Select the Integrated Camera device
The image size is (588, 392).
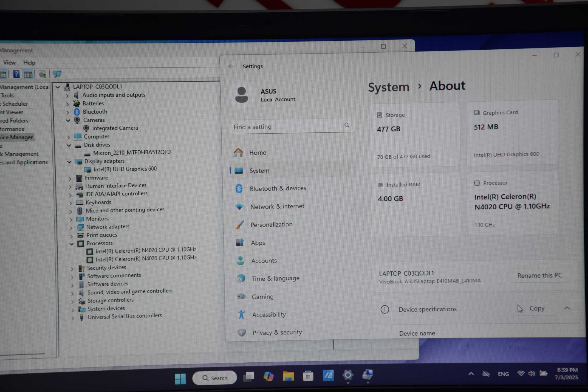(115, 128)
